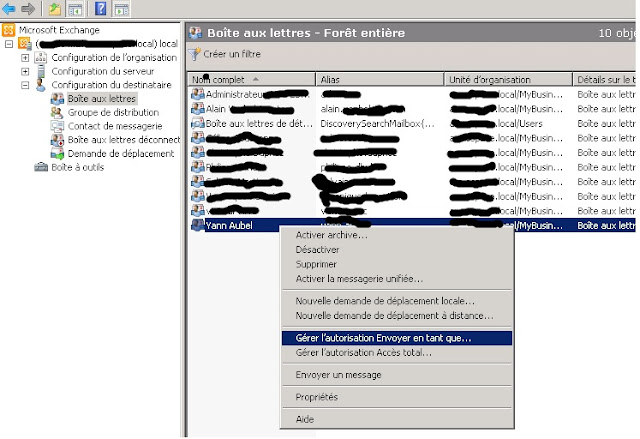Go back with the blue left arrow
The height and width of the screenshot is (439, 640).
(9, 8)
